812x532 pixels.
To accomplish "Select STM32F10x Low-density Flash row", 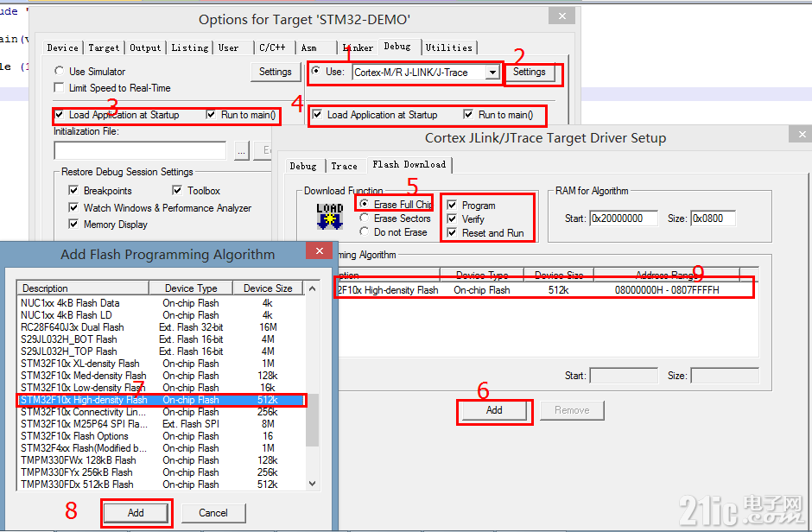I will click(x=161, y=388).
